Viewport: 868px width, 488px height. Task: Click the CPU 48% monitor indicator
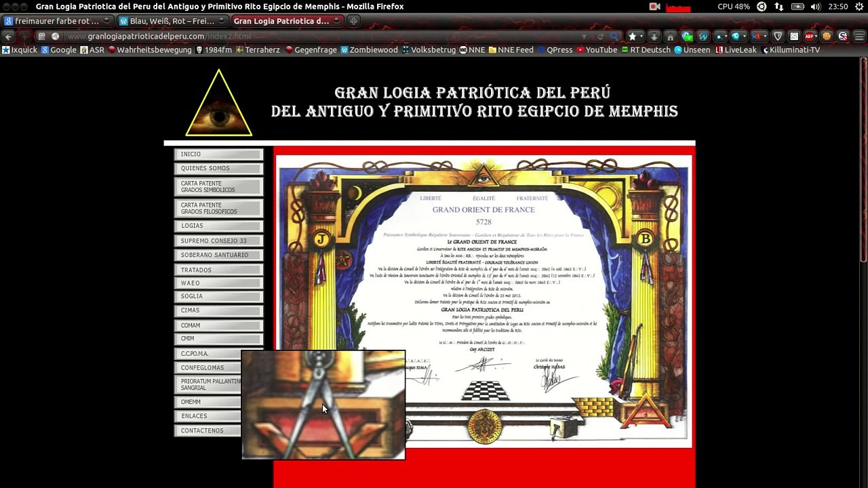734,7
